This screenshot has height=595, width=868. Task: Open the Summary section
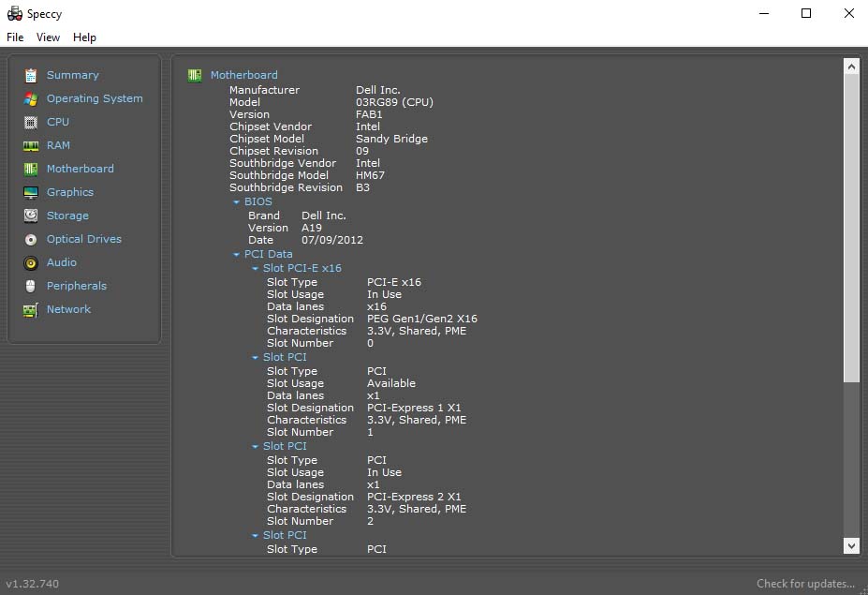[x=72, y=75]
